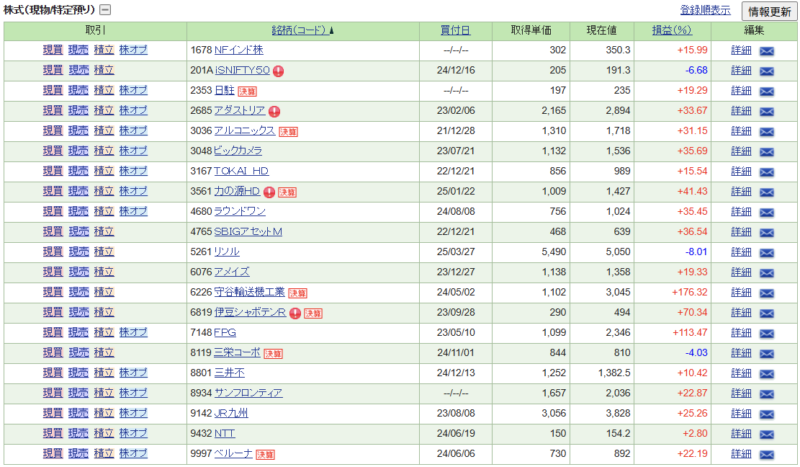Viewport: 800px width, 467px height.
Task: Click mail icon in NFインド株 row
Action: click(766, 51)
